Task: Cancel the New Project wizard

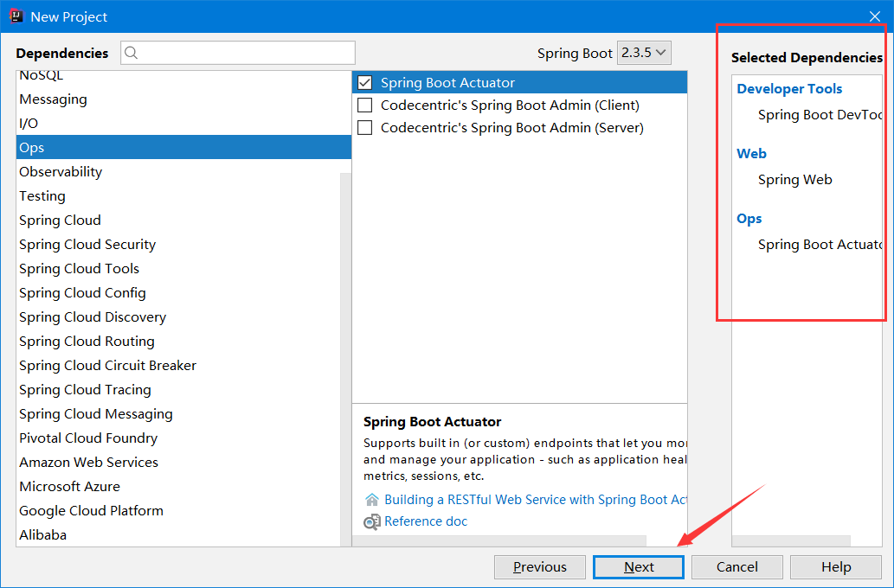Action: point(737,567)
